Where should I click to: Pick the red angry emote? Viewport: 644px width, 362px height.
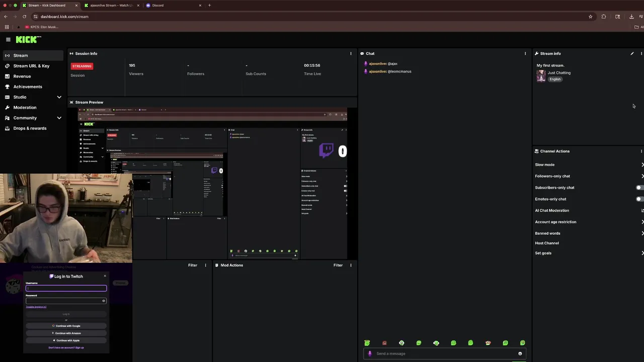pos(384,343)
